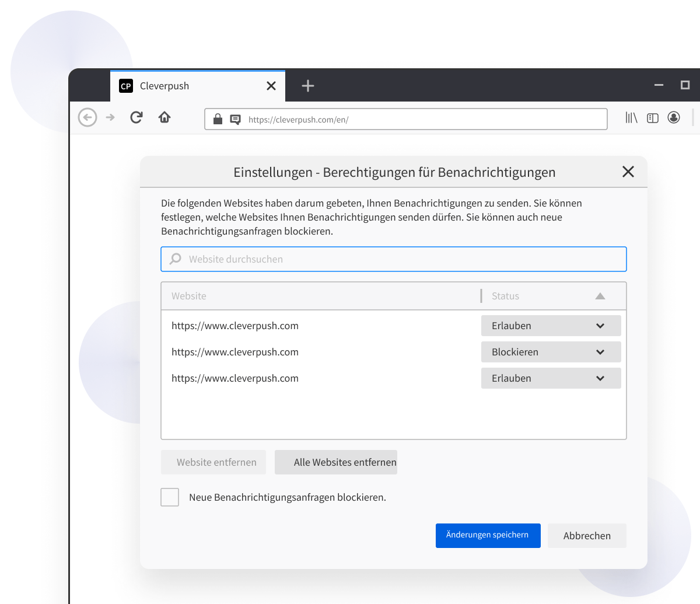Toggle the sidebar view icon
This screenshot has height=604, width=700.
point(653,118)
